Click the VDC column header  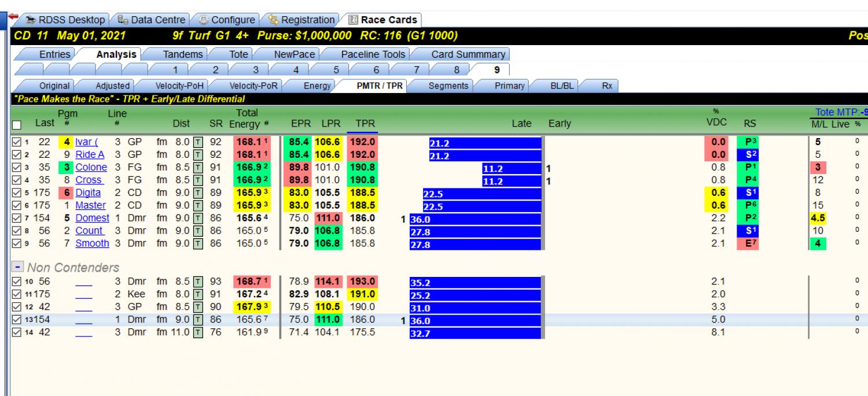[x=716, y=123]
